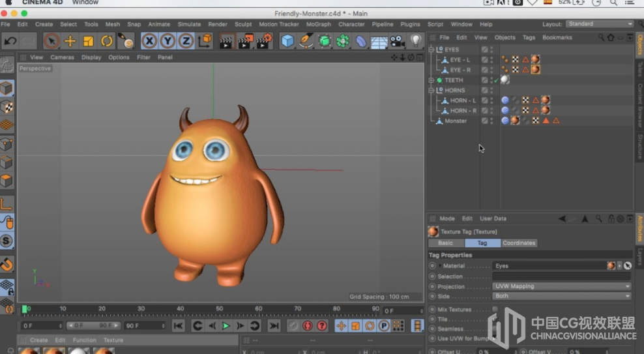The height and width of the screenshot is (354, 644).
Task: Toggle the layer checkbox for EYE - R
Action: 485,70
